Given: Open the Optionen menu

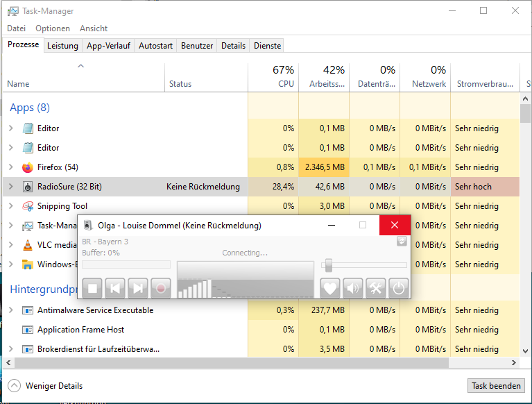Looking at the screenshot, I should (x=53, y=28).
